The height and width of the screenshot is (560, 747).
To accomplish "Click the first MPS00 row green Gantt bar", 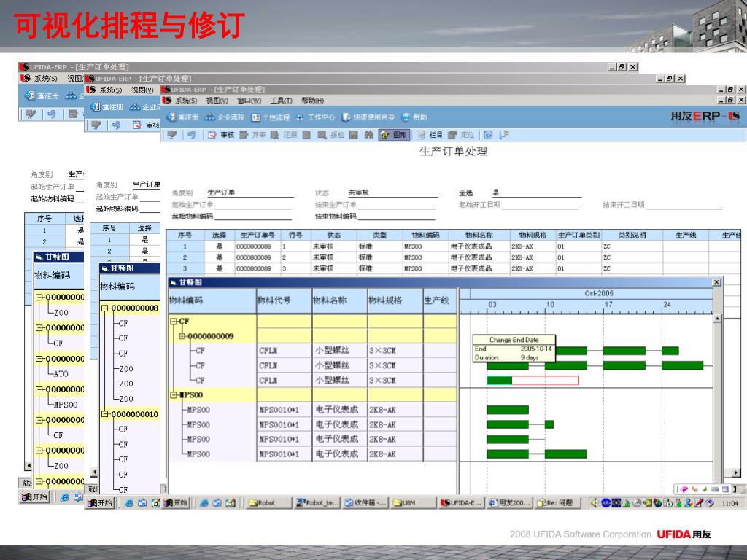I will tap(508, 410).
